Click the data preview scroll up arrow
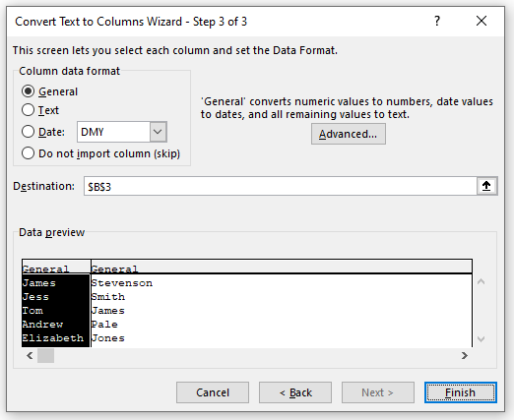 481,281
